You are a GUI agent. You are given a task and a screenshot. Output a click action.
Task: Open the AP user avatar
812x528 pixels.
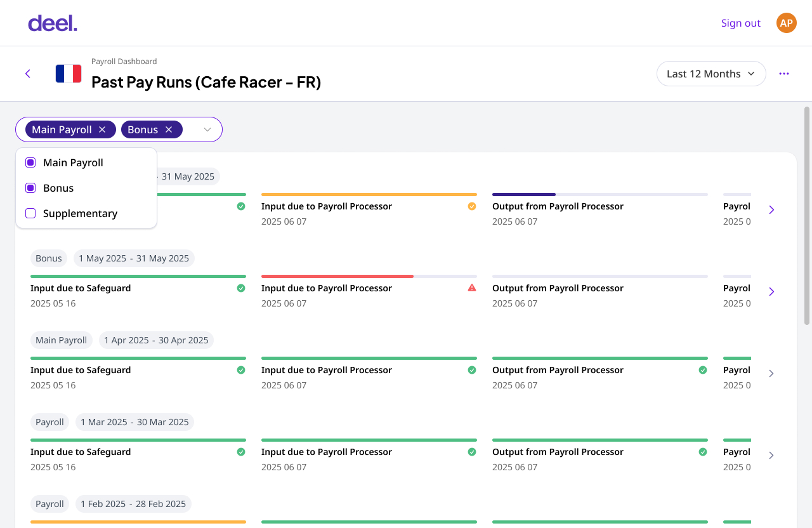pos(787,23)
